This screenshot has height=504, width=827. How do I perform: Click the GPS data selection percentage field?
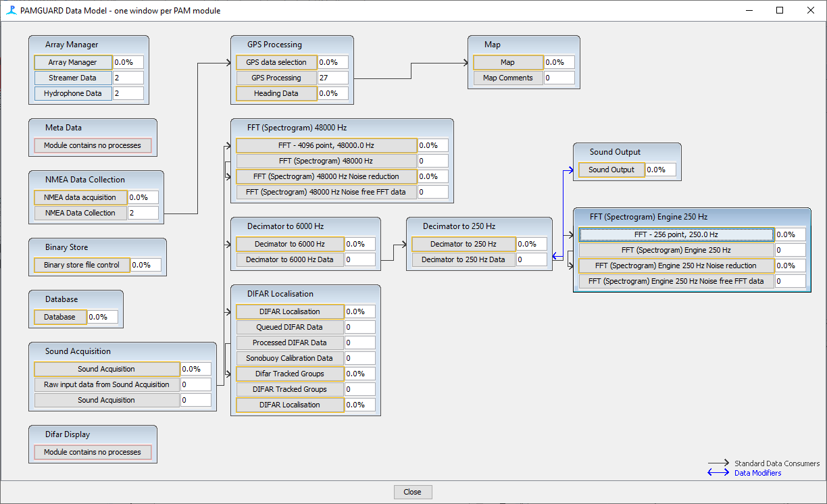pos(333,62)
